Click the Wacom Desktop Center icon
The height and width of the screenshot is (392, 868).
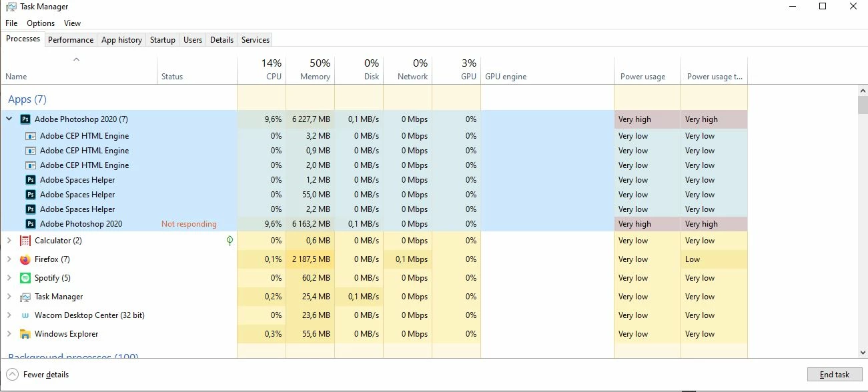(x=25, y=315)
